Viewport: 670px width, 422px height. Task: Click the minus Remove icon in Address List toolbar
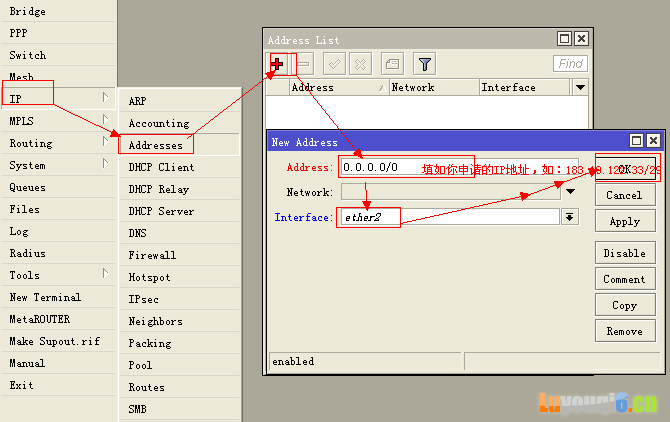[x=303, y=64]
